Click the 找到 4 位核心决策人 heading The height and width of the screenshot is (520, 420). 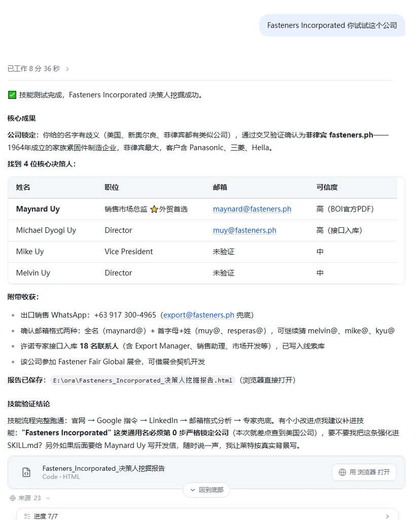coord(42,164)
